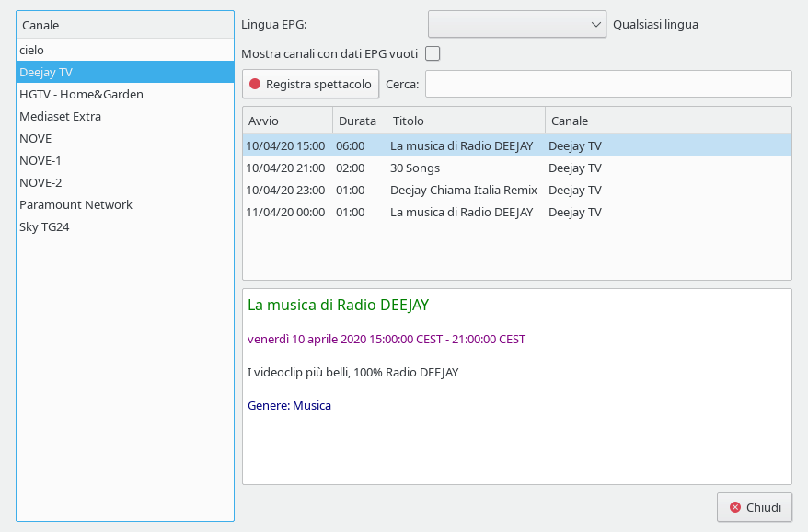
Task: Click the Lingua EPG: label
Action: [274, 24]
